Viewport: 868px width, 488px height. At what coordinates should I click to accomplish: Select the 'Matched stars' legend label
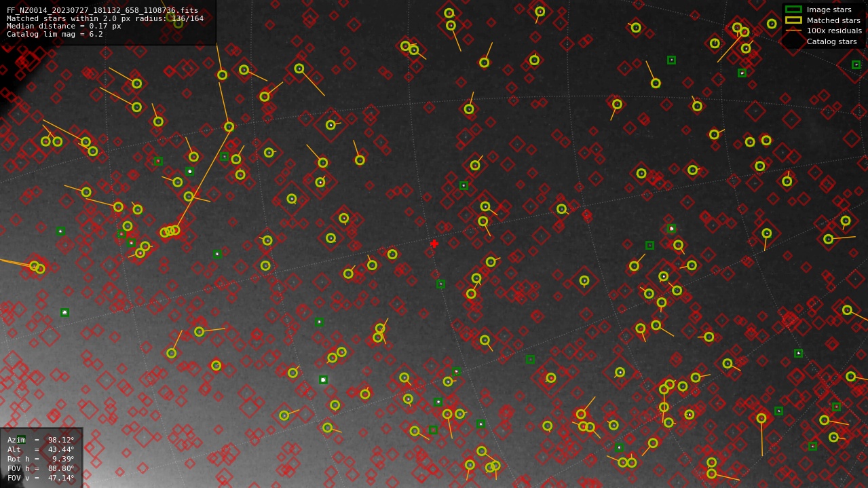click(x=833, y=20)
